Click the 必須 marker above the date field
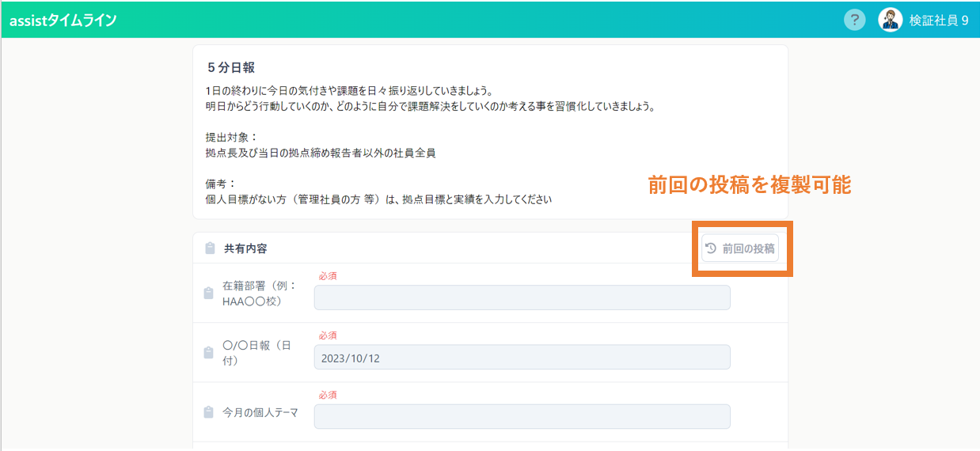Screen dimensions: 980x451 click(328, 335)
